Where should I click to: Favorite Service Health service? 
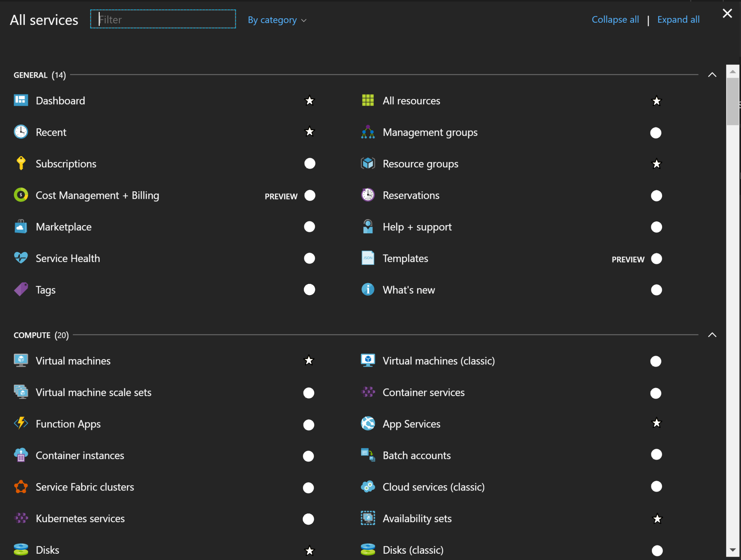tap(309, 258)
